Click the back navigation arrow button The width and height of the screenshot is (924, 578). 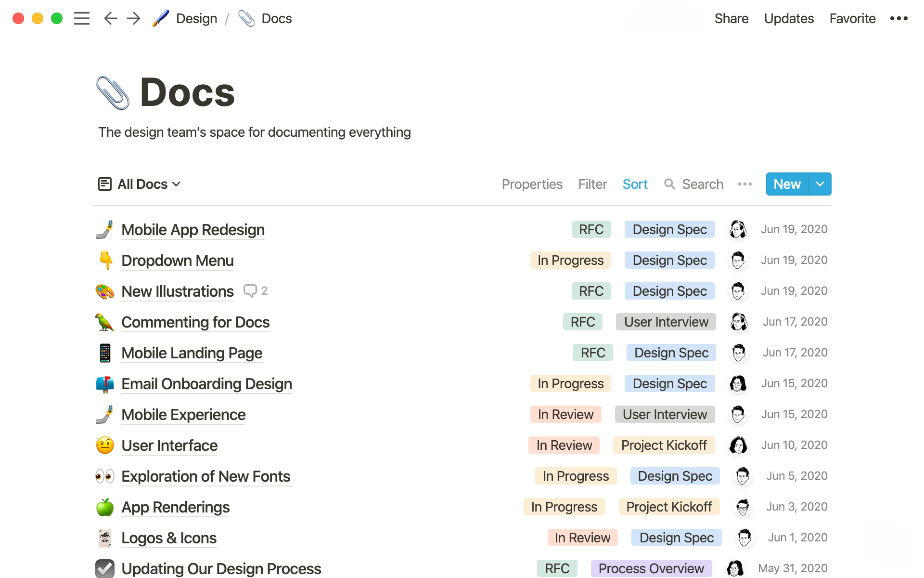110,18
